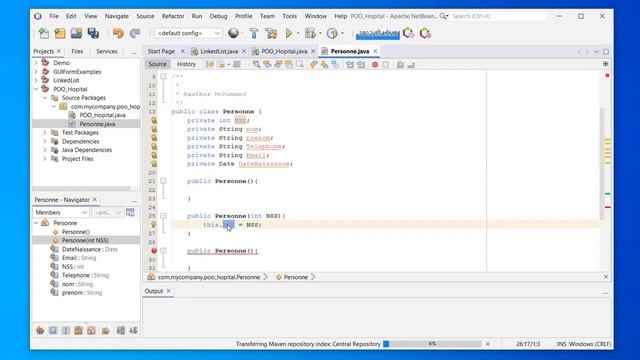Expand the GUIFormExamples project node
Image resolution: width=640 pixels, height=360 pixels.
(36, 71)
